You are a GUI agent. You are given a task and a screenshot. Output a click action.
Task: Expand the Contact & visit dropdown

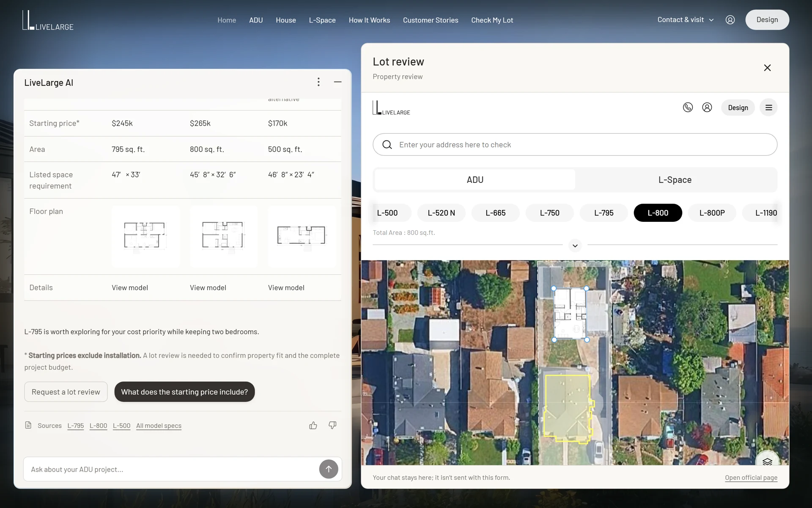point(686,20)
